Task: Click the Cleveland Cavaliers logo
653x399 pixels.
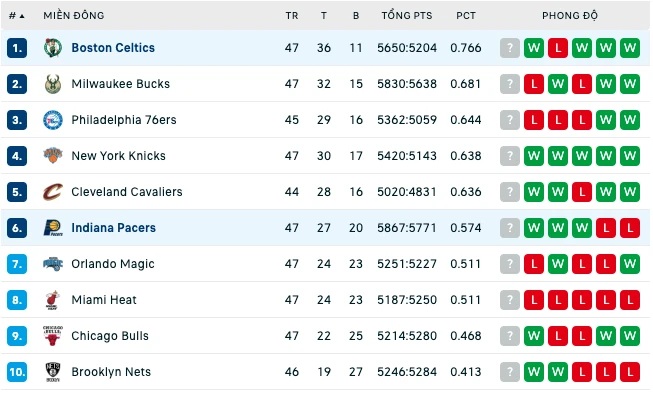Action: tap(53, 192)
